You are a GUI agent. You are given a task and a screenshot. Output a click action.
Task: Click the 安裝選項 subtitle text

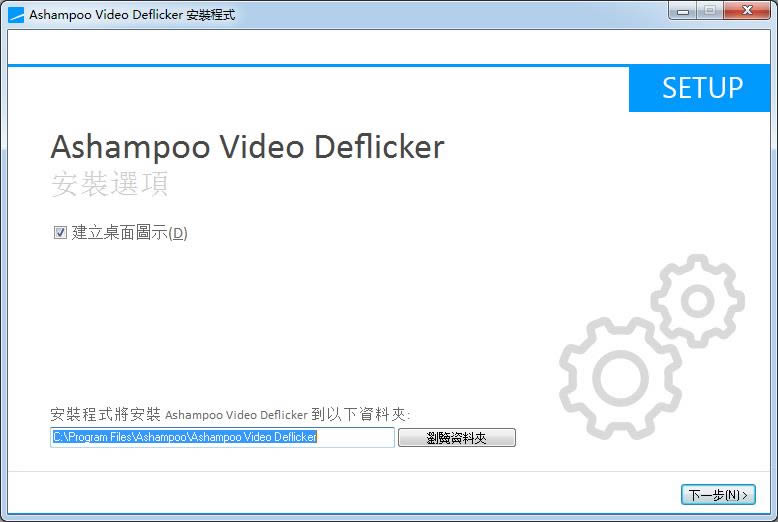tap(110, 184)
